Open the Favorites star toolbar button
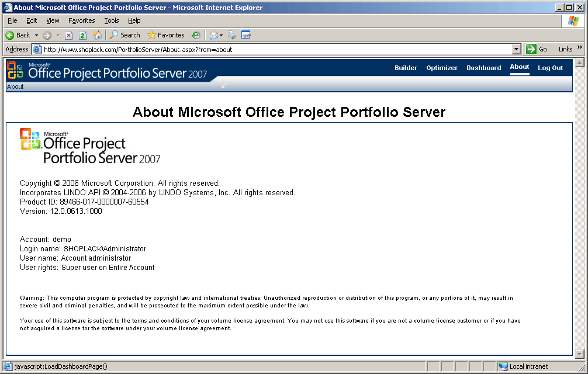The image size is (588, 374). 166,35
